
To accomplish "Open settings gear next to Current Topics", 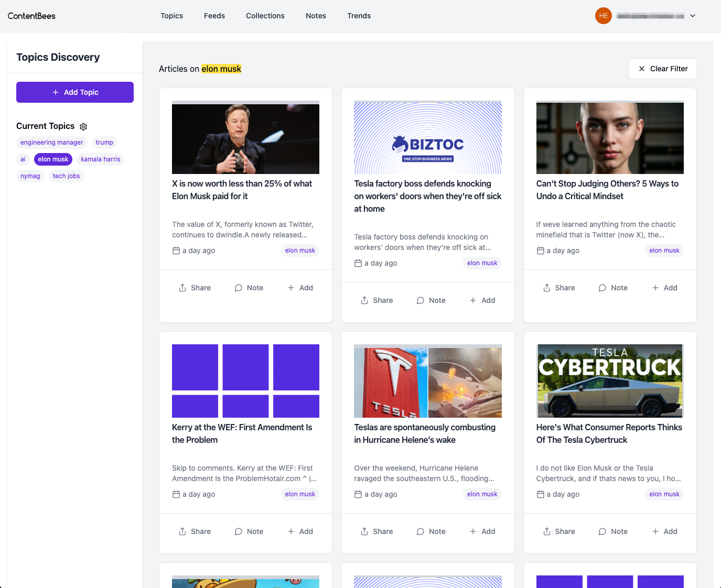I will tap(83, 126).
